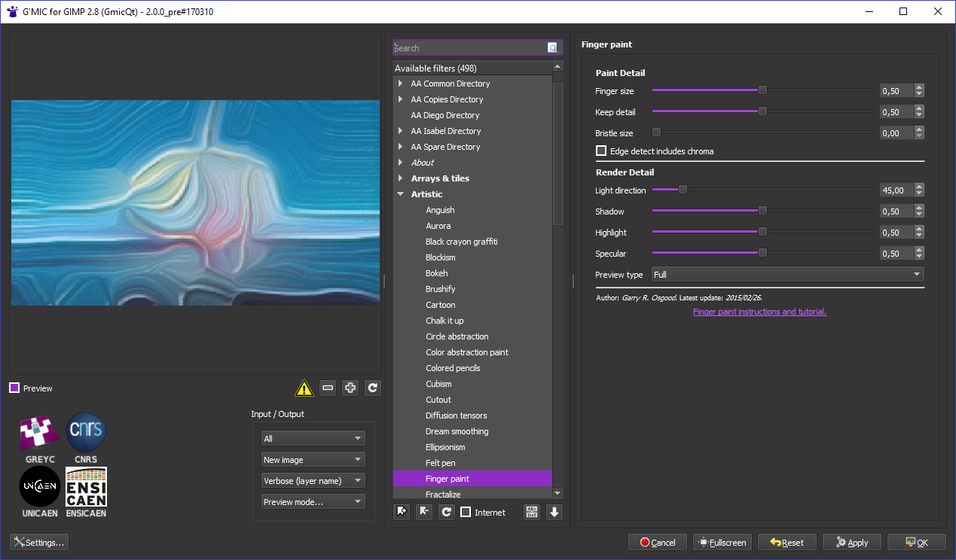Viewport: 956px width, 560px height.
Task: Open the New image output dropdown
Action: coord(313,460)
